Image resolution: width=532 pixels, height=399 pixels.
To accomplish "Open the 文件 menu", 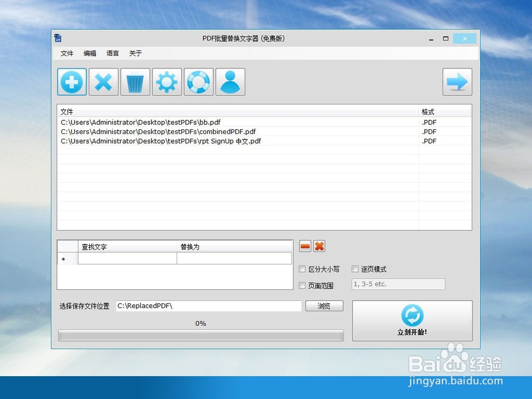I will 66,53.
